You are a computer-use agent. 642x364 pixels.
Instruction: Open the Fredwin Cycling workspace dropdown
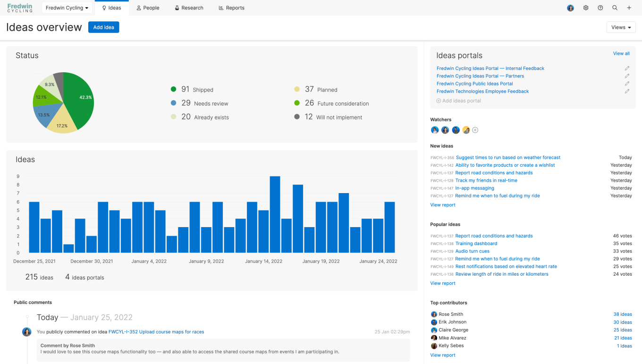(67, 8)
